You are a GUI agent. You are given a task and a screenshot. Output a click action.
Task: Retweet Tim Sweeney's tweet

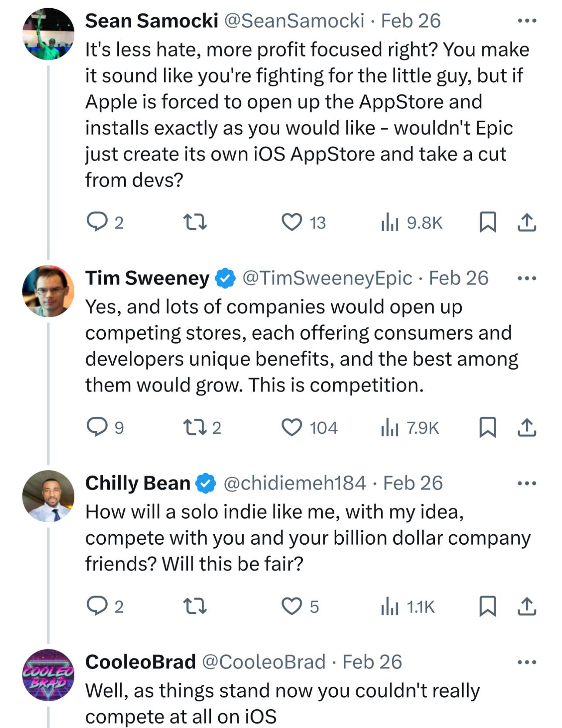(x=194, y=427)
